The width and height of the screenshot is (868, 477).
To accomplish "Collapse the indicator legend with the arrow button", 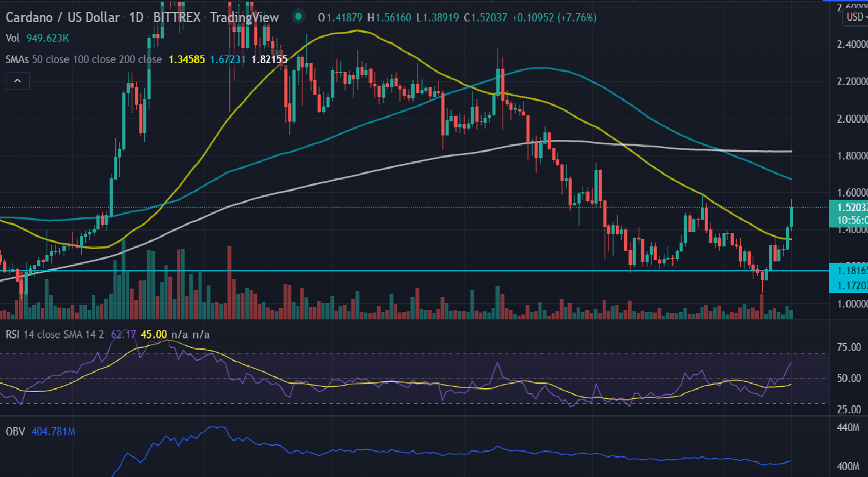I will [17, 81].
